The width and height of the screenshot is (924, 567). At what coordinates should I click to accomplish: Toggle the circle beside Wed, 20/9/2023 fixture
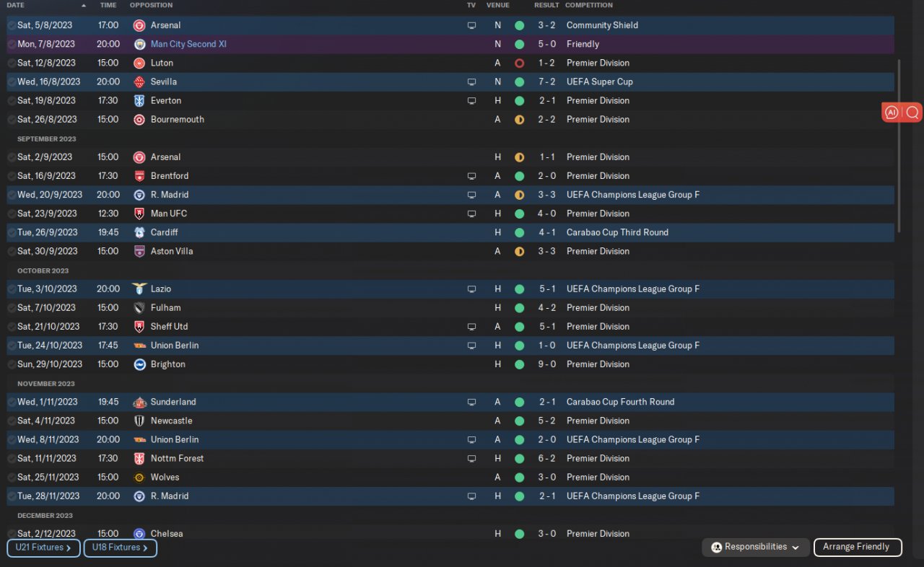pos(12,195)
